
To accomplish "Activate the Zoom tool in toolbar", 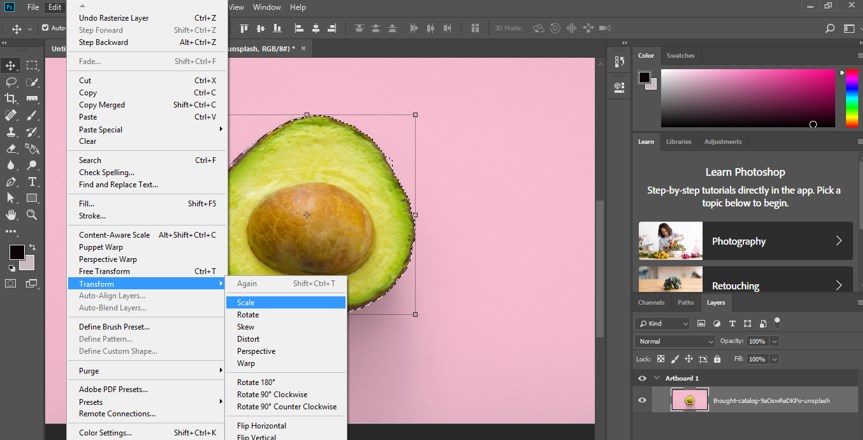I will tap(32, 215).
